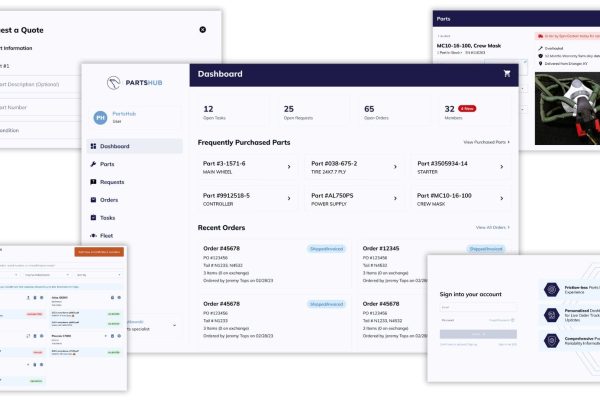This screenshot has width=600, height=400.
Task: Click the View All Orders link
Action: (x=491, y=228)
